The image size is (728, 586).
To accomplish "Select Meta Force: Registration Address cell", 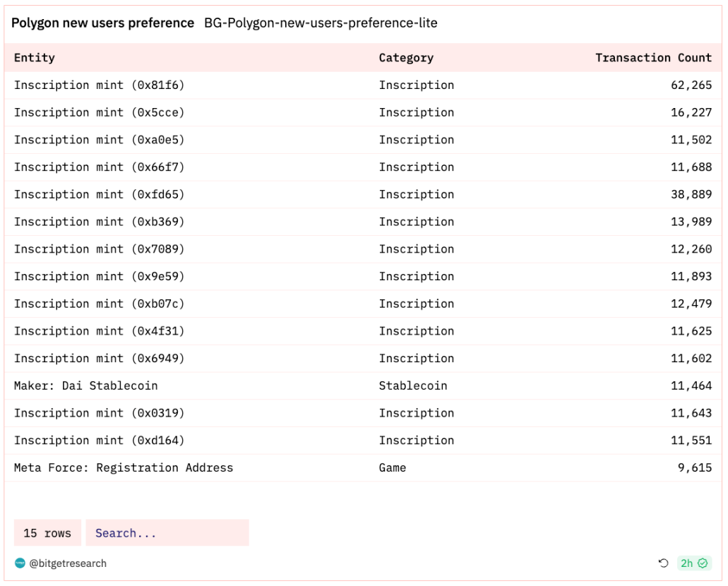I will click(x=124, y=467).
